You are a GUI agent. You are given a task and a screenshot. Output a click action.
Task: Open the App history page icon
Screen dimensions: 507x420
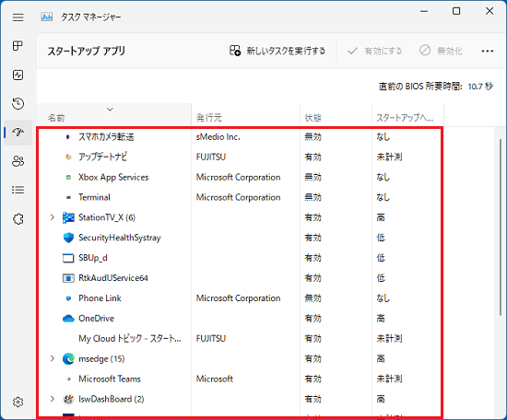pyautogui.click(x=18, y=103)
